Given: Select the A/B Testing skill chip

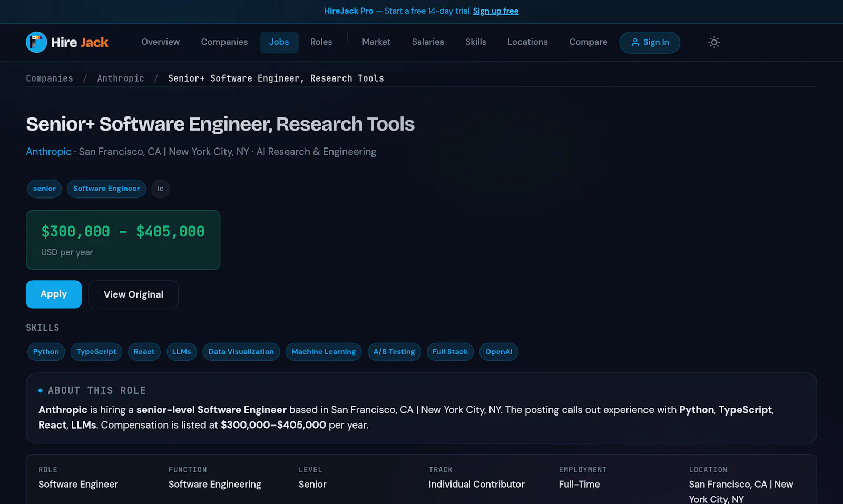Looking at the screenshot, I should tap(394, 352).
